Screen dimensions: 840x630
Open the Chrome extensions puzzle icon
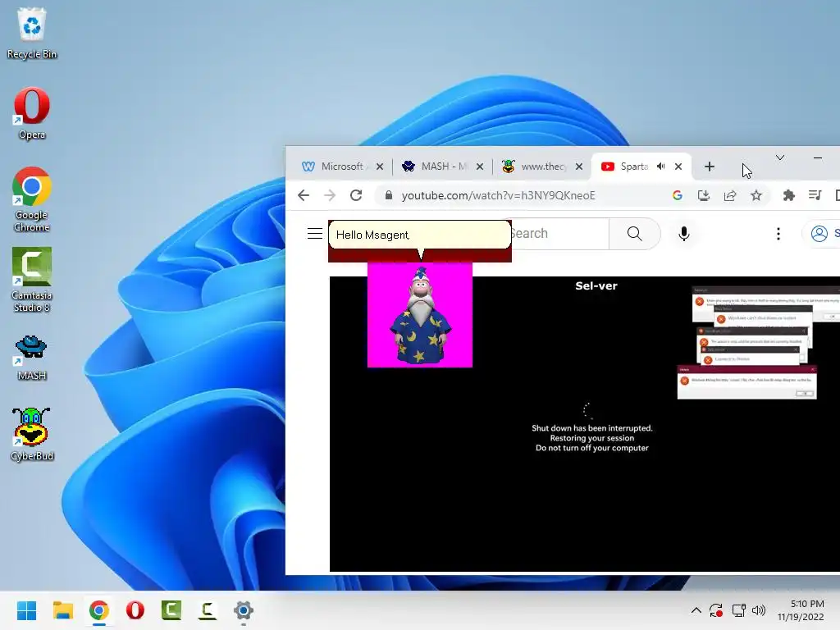click(x=788, y=195)
